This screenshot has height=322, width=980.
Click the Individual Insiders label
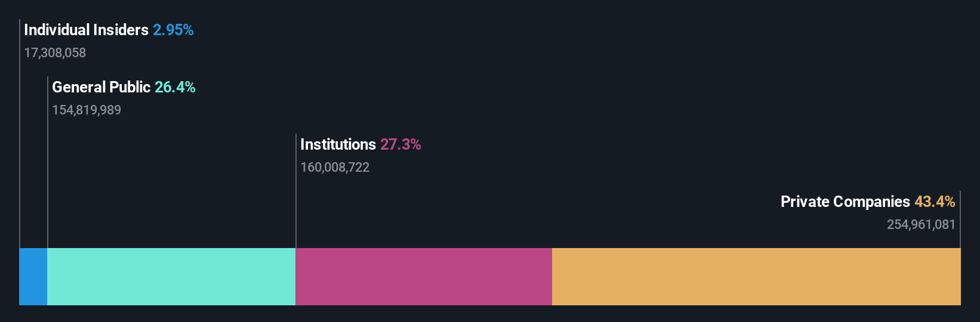click(x=86, y=30)
